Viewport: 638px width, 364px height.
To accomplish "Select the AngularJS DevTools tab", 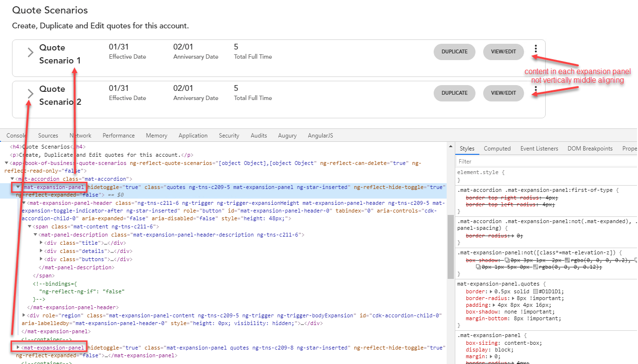I will pyautogui.click(x=320, y=135).
